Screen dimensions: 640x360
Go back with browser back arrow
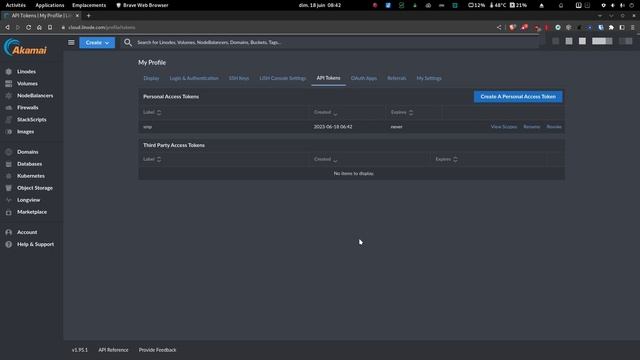point(7,27)
